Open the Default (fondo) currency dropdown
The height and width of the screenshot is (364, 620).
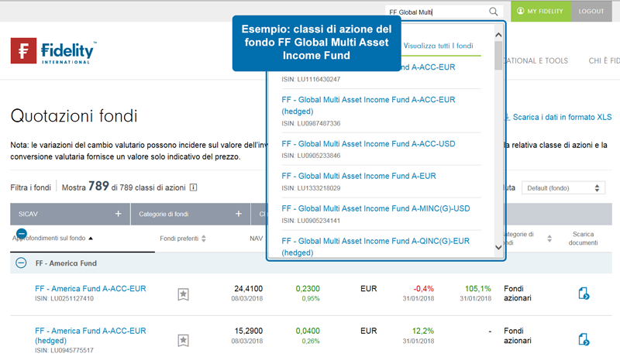[x=563, y=187]
